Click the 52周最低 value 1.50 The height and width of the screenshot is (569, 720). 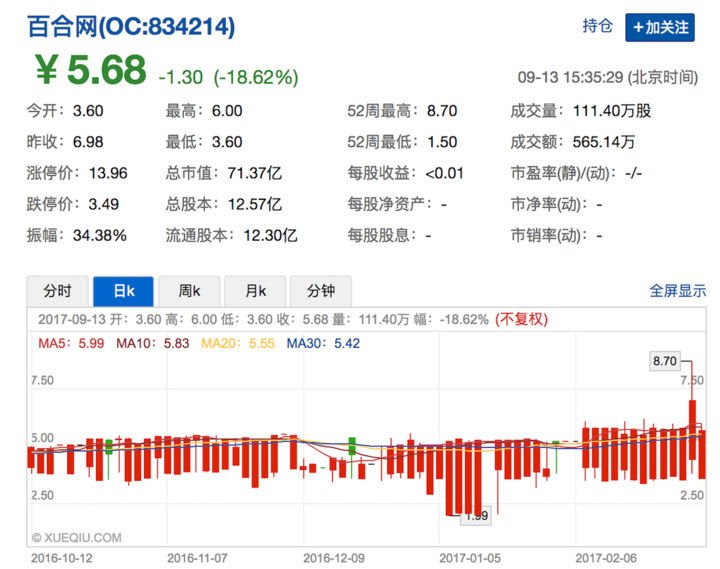pyautogui.click(x=442, y=142)
